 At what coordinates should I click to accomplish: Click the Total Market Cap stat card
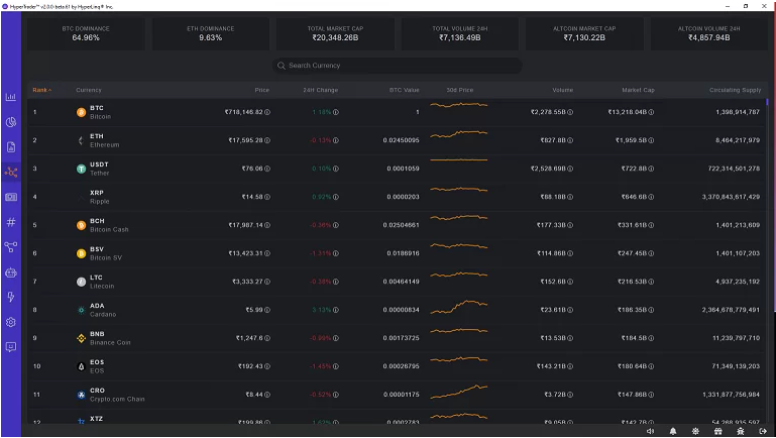(x=335, y=33)
